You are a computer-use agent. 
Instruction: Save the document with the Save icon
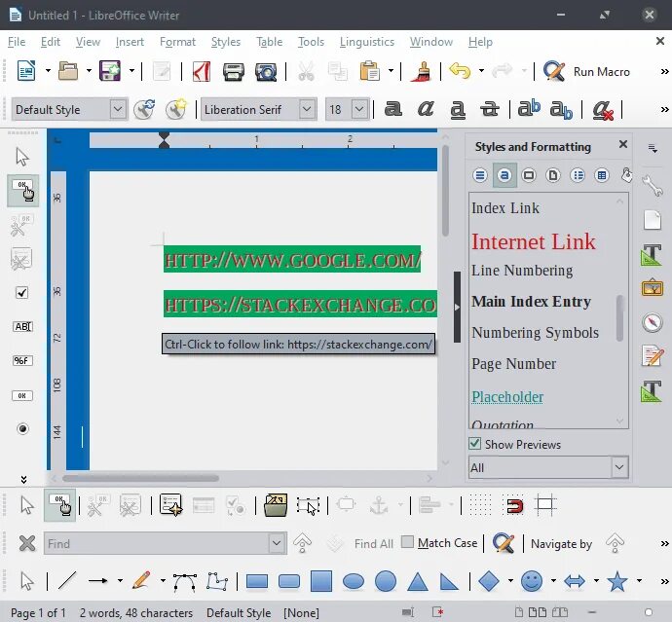110,71
